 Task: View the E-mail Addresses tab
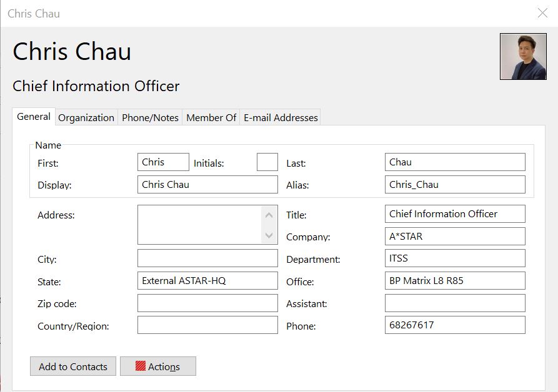281,117
